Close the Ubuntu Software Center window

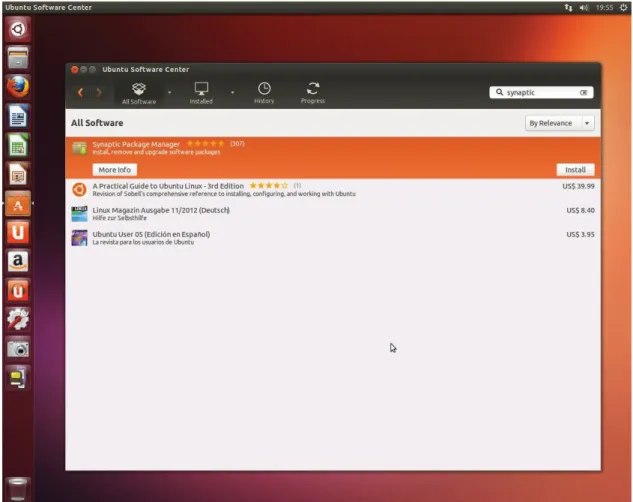click(x=74, y=69)
